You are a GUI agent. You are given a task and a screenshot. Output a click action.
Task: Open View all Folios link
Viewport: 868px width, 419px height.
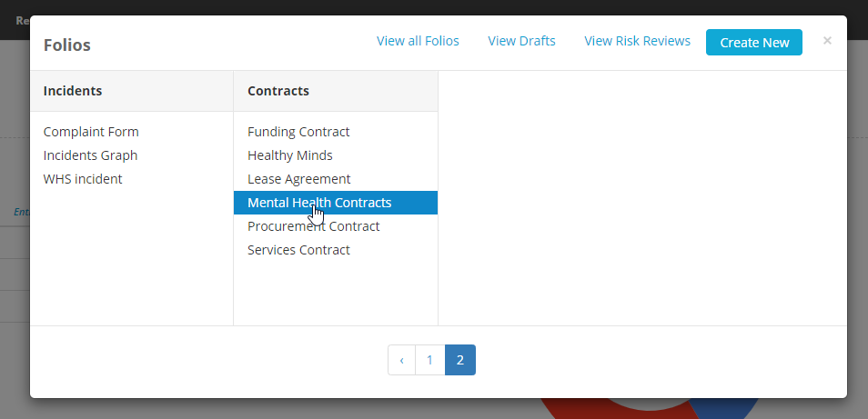tap(418, 41)
